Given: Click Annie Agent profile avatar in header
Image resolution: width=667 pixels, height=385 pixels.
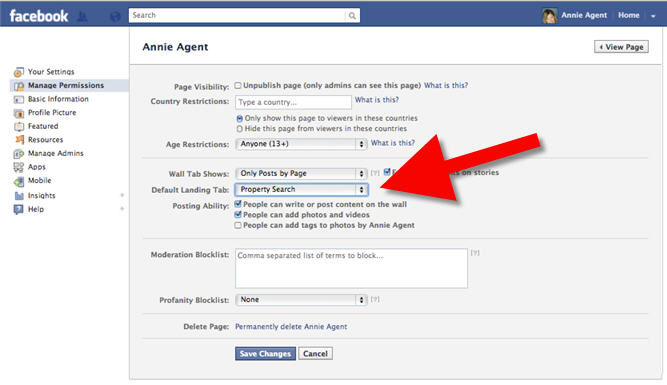Looking at the screenshot, I should (550, 16).
